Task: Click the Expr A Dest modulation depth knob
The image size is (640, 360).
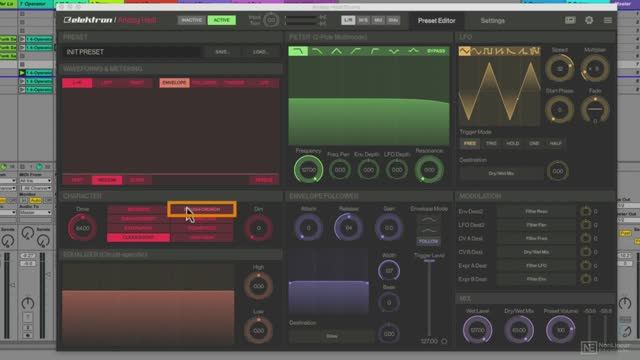Action: [x=586, y=266]
